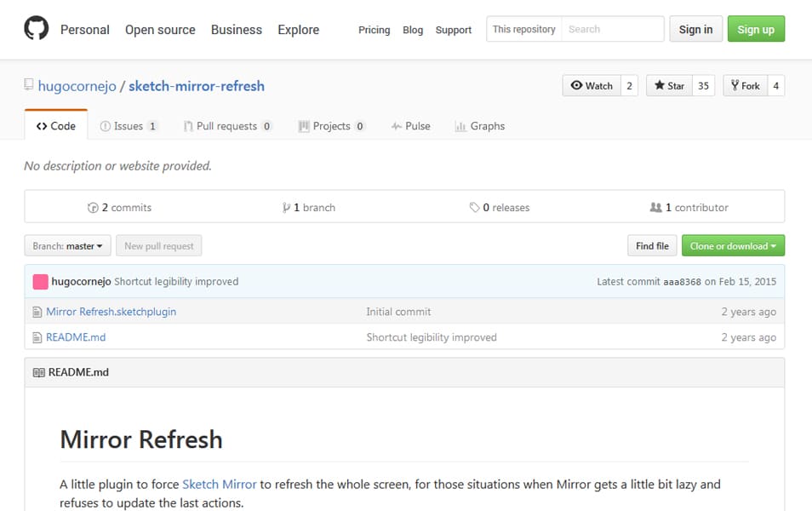Watch this repository

click(x=592, y=86)
